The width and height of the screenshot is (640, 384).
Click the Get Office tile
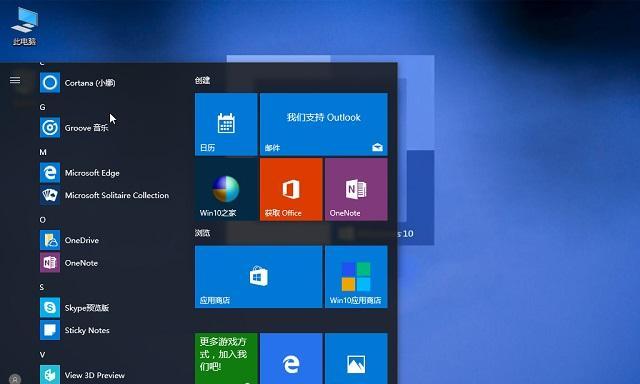coord(291,189)
